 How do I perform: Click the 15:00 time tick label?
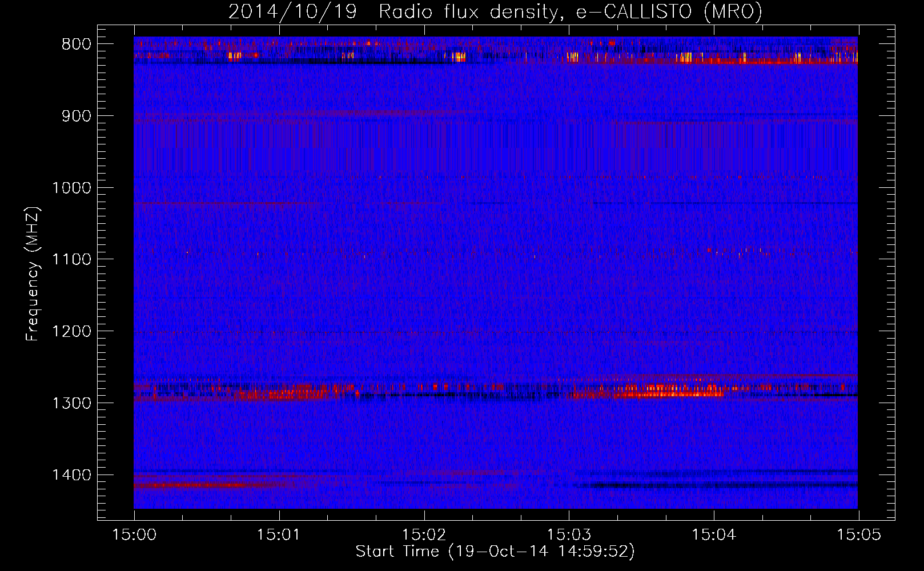pyautogui.click(x=134, y=534)
